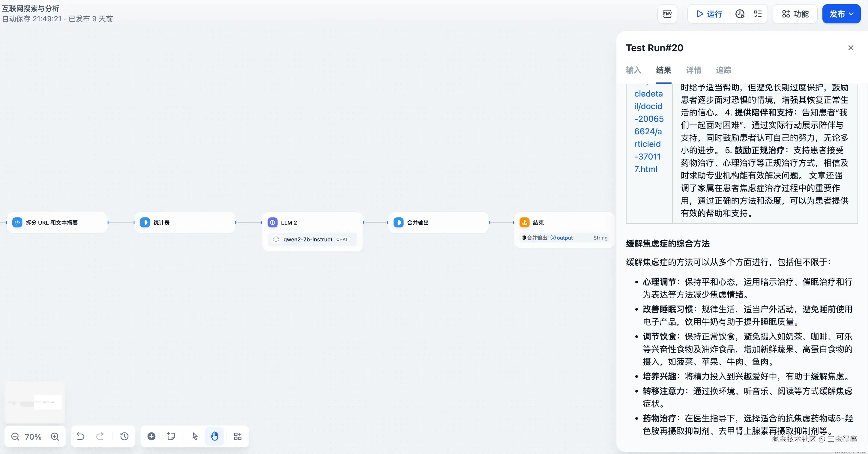Click the 运行 run button
Screen dimensions: 868x454
(x=709, y=14)
